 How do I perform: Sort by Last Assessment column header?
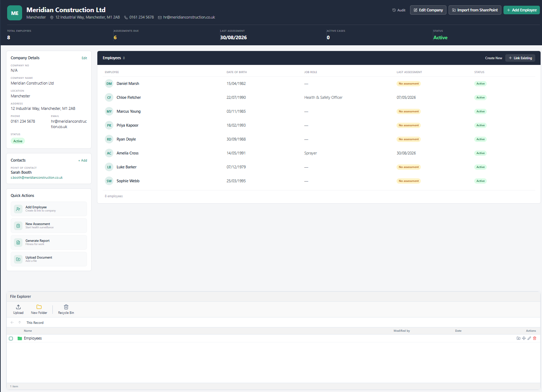pyautogui.click(x=409, y=72)
